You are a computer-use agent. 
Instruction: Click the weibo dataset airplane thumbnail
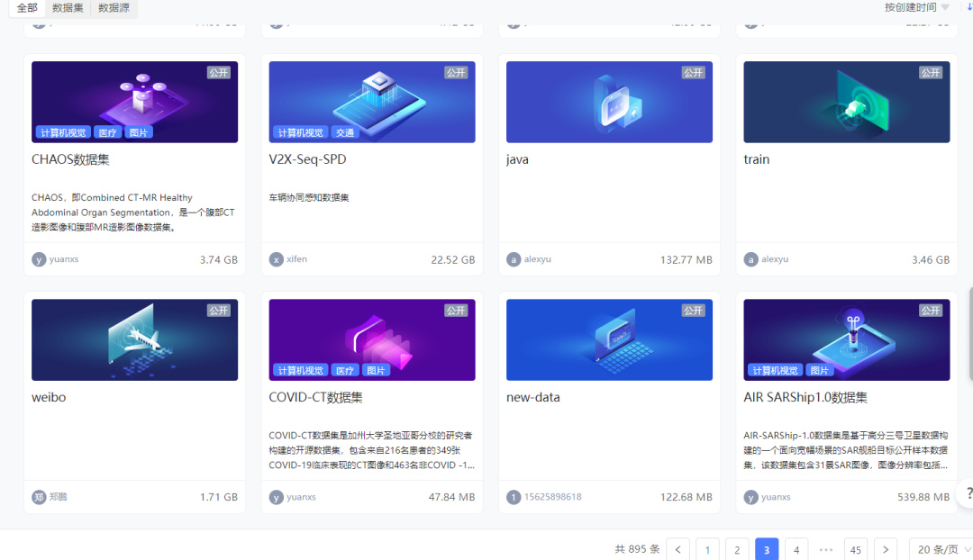[x=134, y=339]
